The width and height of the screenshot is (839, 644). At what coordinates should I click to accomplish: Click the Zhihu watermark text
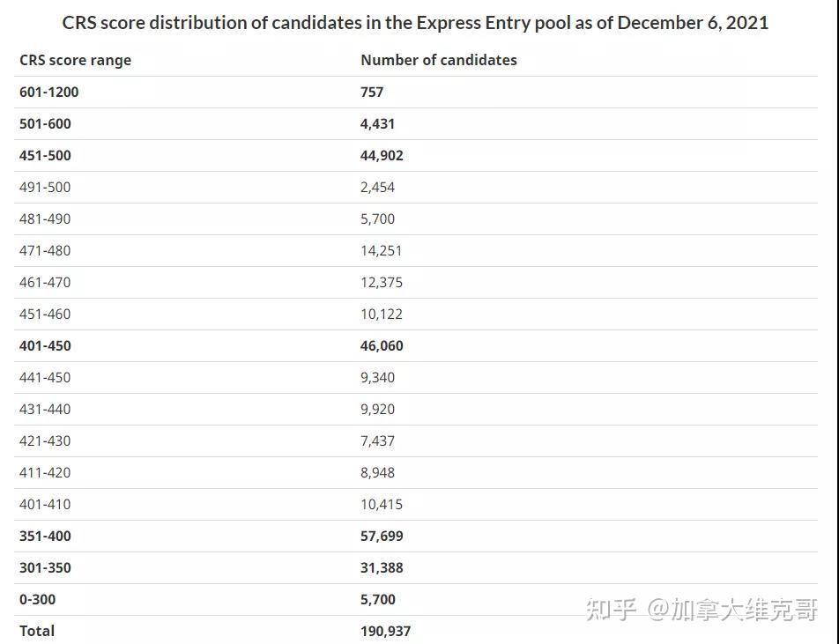click(x=701, y=610)
